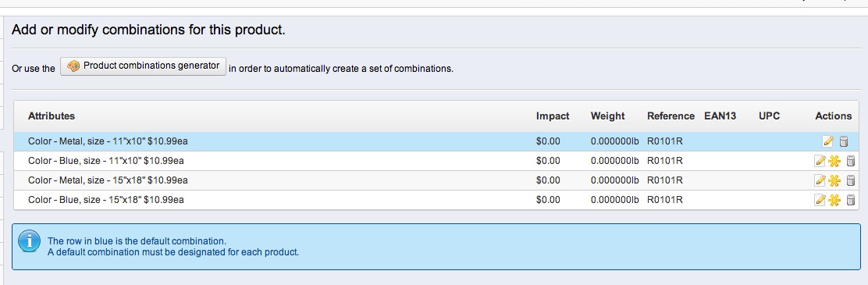Delete the Blue 15"x18" combination
Image resolution: width=868 pixels, height=285 pixels.
[850, 200]
